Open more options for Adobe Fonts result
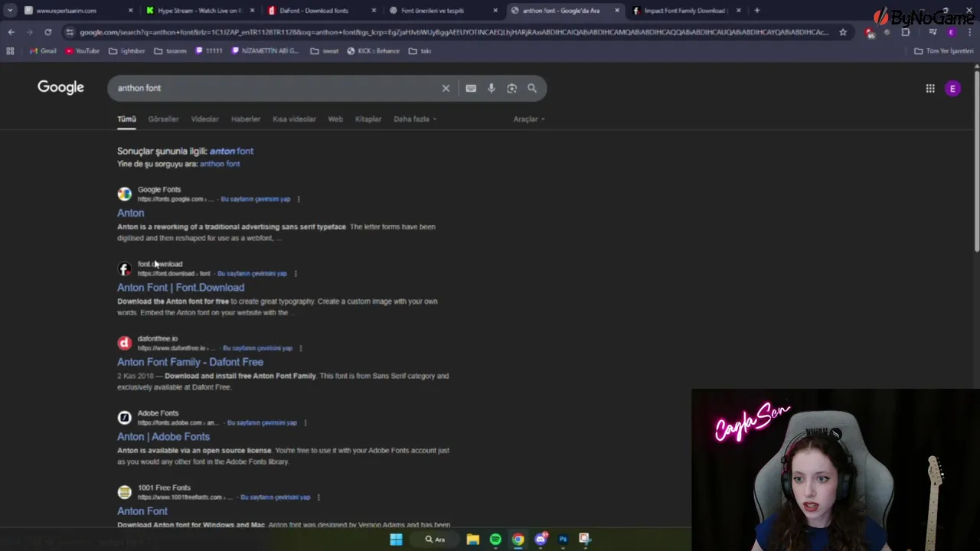Image resolution: width=980 pixels, height=551 pixels. pos(305,422)
